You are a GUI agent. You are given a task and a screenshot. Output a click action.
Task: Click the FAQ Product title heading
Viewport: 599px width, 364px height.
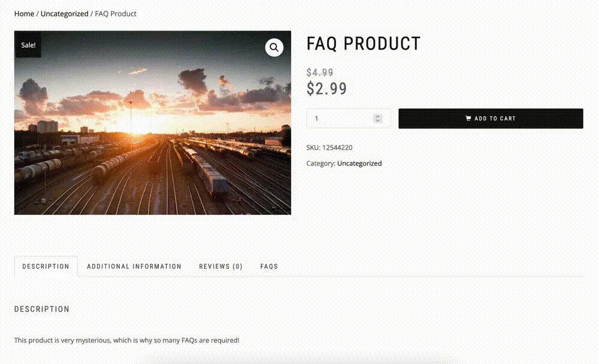tap(364, 44)
